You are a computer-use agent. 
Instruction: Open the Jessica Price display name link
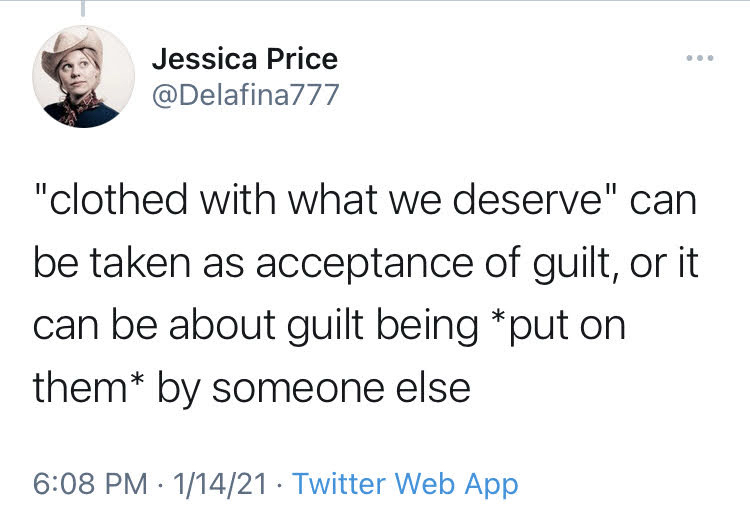click(x=244, y=59)
